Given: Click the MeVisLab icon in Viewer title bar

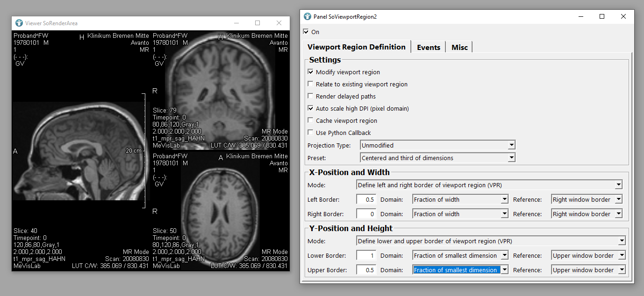Looking at the screenshot, I should [x=19, y=23].
